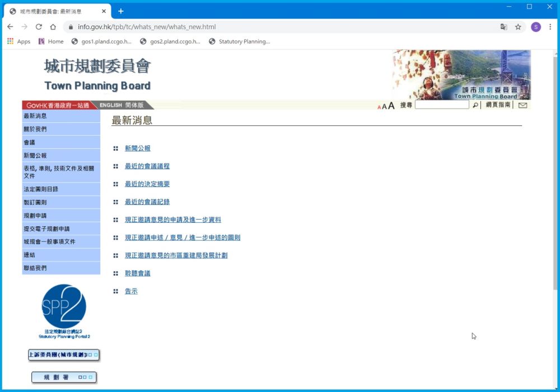The height and width of the screenshot is (392, 560).
Task: Open the envelope contact icon
Action: tap(522, 106)
